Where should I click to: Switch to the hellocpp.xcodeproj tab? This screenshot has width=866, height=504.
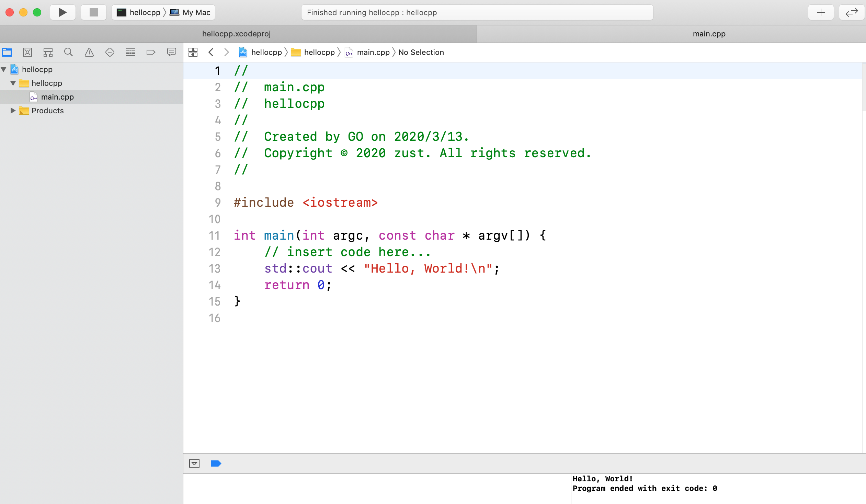pos(237,34)
